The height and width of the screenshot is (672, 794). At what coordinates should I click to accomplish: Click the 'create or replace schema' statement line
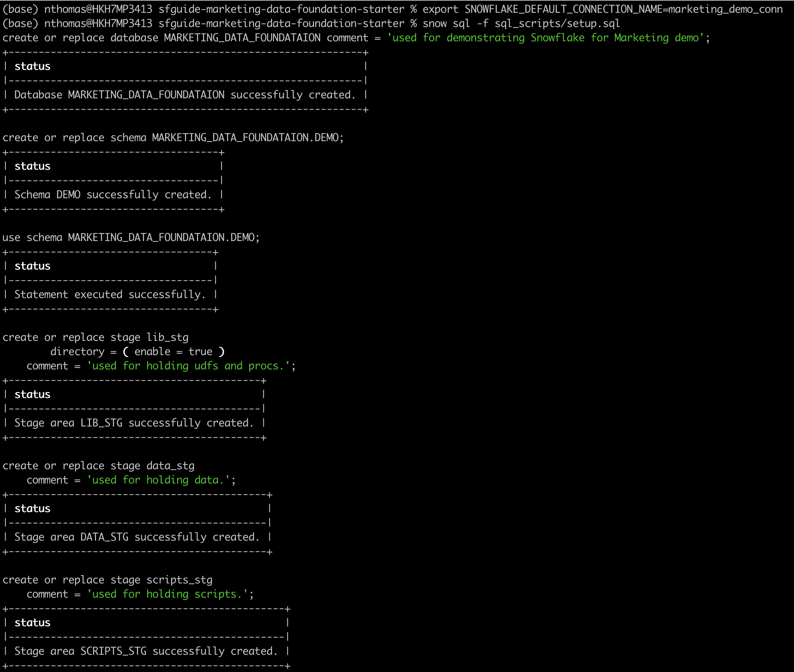pyautogui.click(x=173, y=137)
